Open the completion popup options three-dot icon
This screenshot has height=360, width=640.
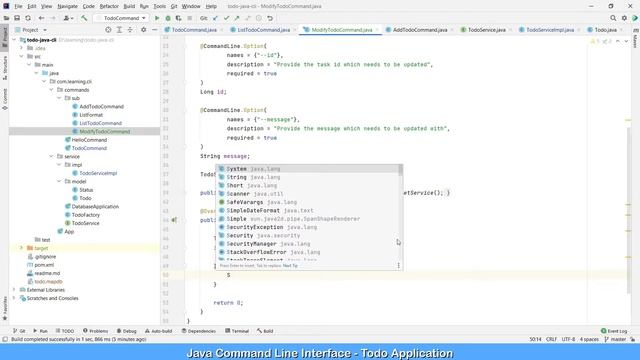398,265
